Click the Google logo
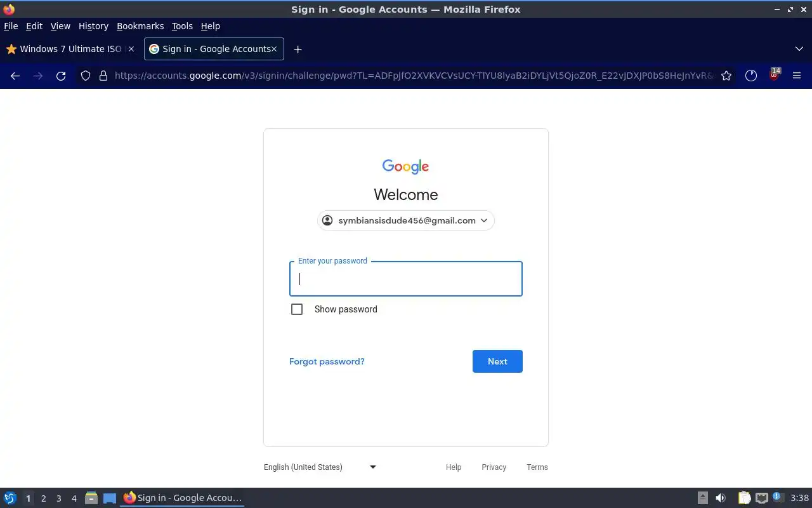The height and width of the screenshot is (508, 812). 406,166
